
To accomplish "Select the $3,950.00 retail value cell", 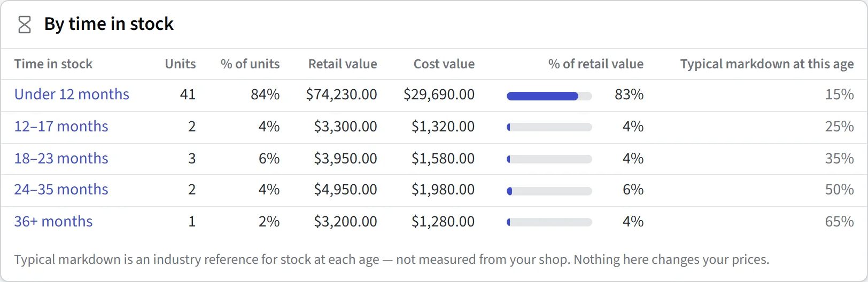I will tap(345, 159).
